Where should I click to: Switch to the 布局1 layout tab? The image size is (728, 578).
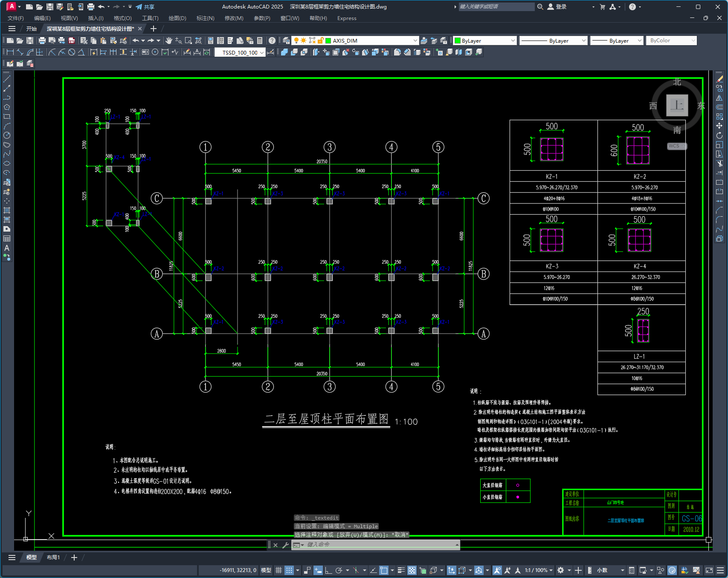53,558
